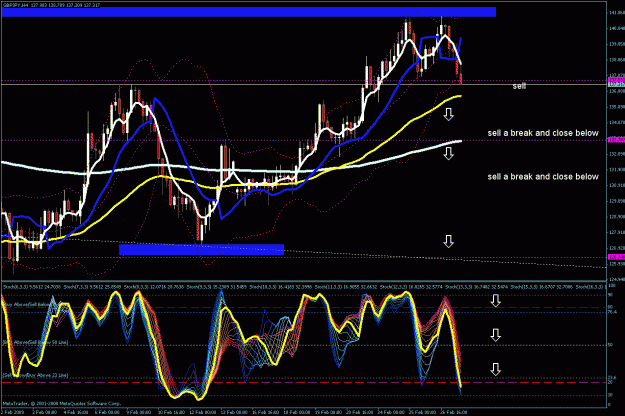Screen dimensions: 625x416
Task: Click the 23 Line label in stochastic pane
Action: [x=35, y=375]
